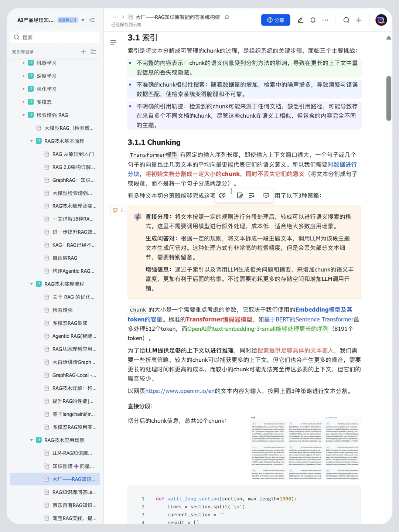
Task: Open the user avatar menu
Action: coord(381,20)
